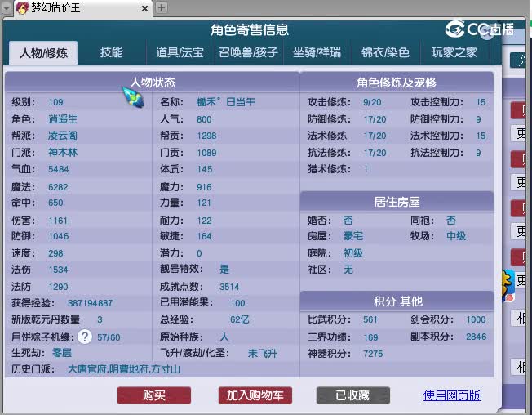
Task: Switch to the 召唤兽/孩子 tab
Action: coord(249,52)
